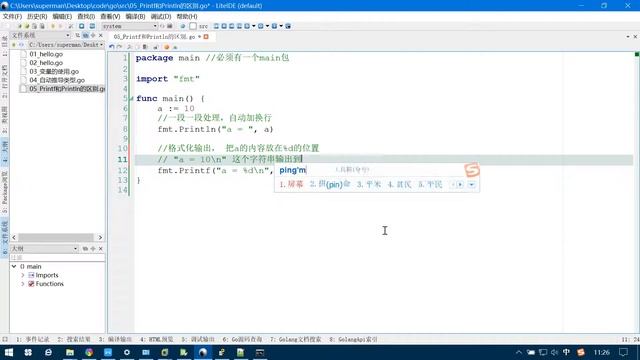Click line 8 fmt.Println code

pos(215,129)
